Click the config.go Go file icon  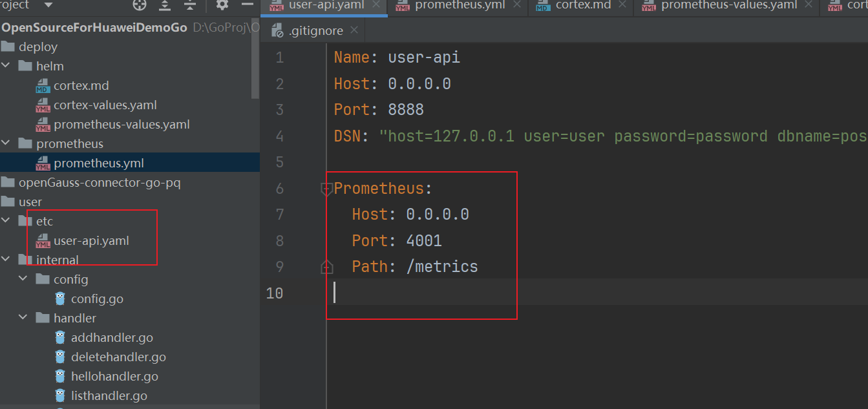tap(61, 299)
